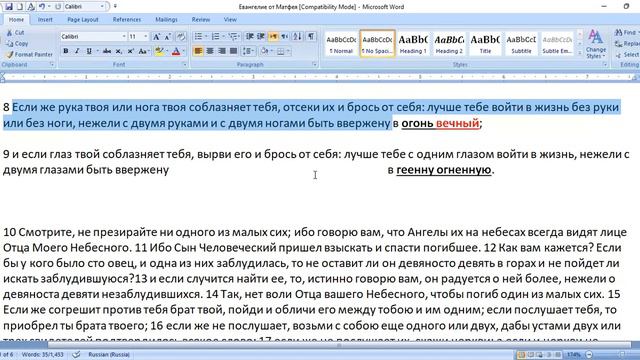
Task: Justify the text
Action: 233,51
